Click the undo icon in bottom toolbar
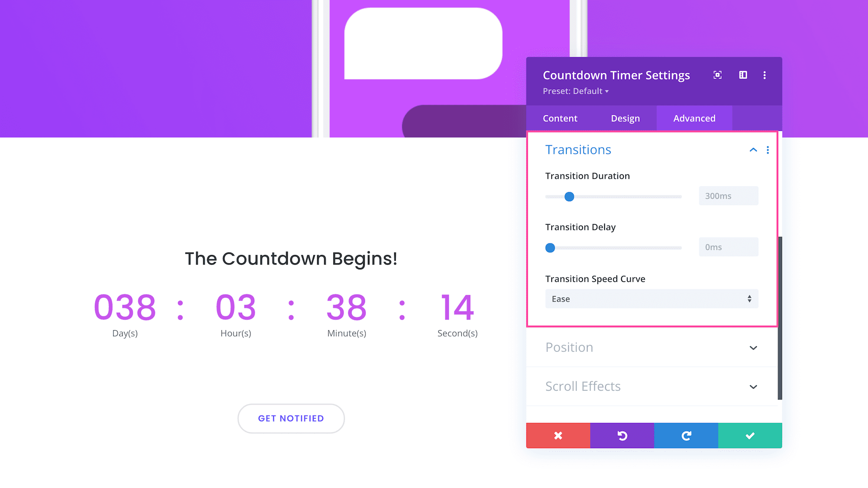This screenshot has width=868, height=488. (622, 436)
